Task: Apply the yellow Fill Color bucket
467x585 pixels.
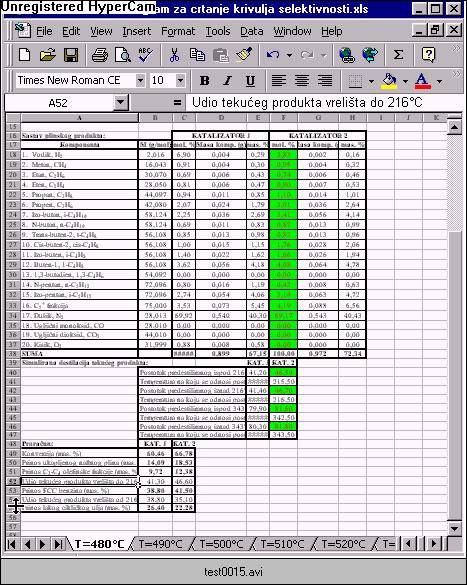Action: (389, 80)
